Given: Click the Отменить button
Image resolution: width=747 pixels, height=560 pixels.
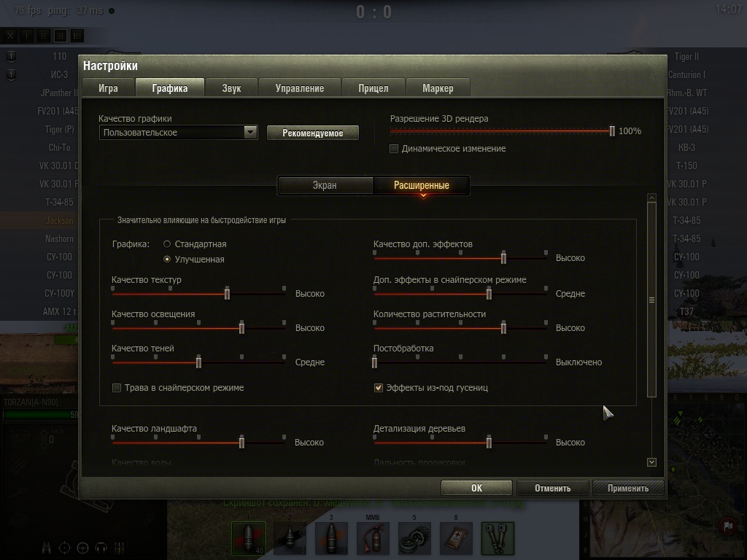Looking at the screenshot, I should click(x=553, y=488).
